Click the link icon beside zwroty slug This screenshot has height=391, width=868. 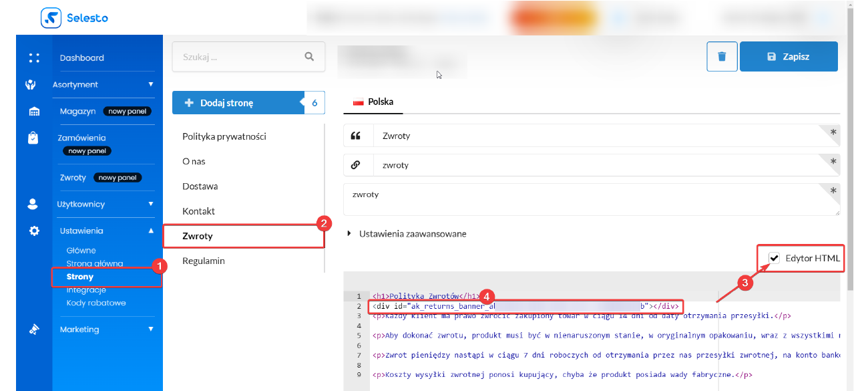pyautogui.click(x=356, y=165)
